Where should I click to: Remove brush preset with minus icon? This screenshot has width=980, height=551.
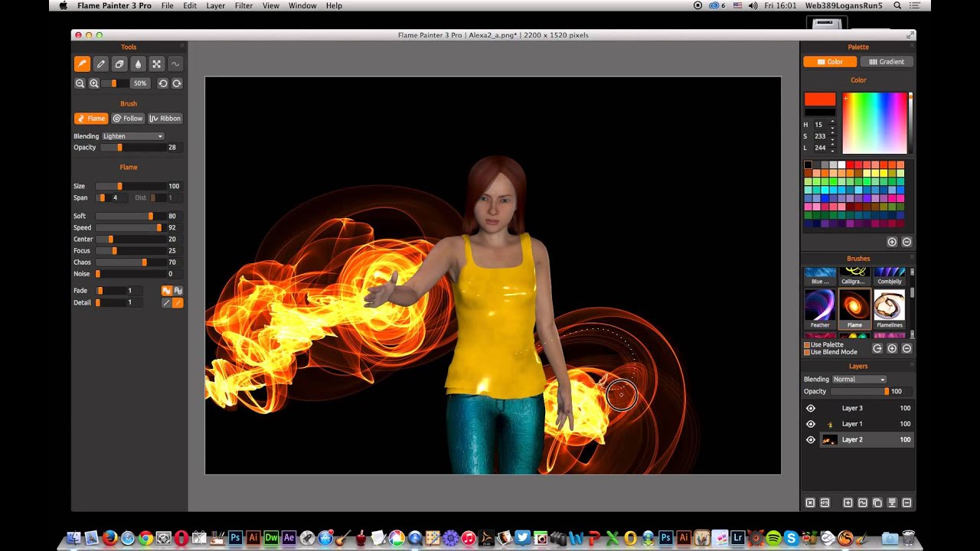(x=906, y=348)
